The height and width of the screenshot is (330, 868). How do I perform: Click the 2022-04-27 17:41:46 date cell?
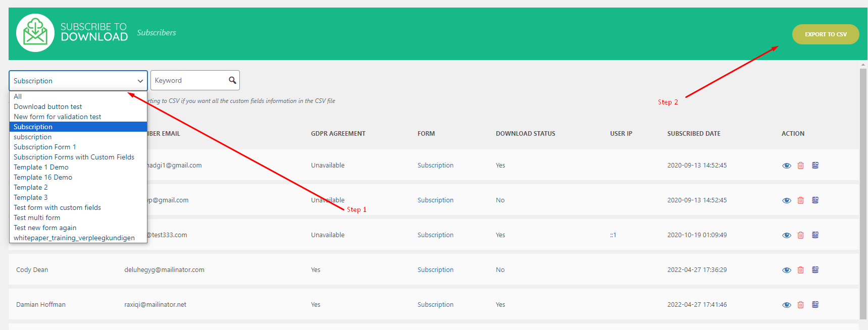697,305
